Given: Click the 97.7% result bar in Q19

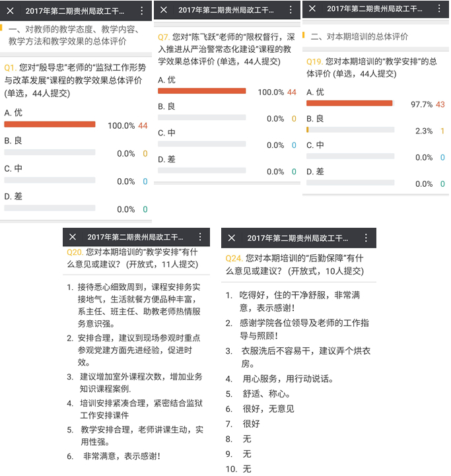Looking at the screenshot, I should pos(349,104).
